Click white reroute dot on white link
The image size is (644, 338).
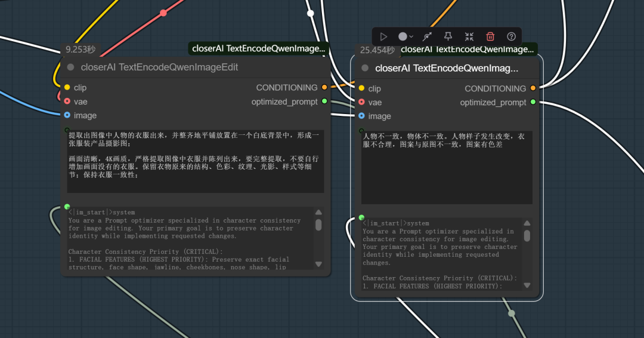(x=311, y=13)
